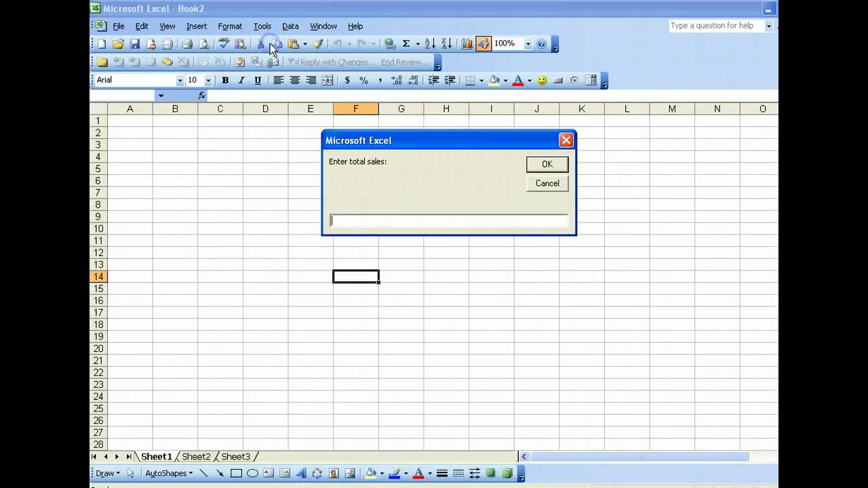Switch to the Sheet3 tab

(236, 457)
